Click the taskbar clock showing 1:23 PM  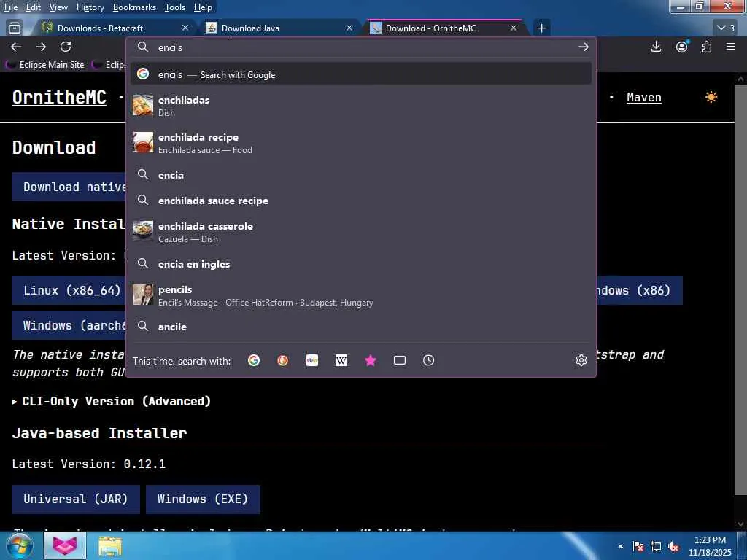(710, 546)
